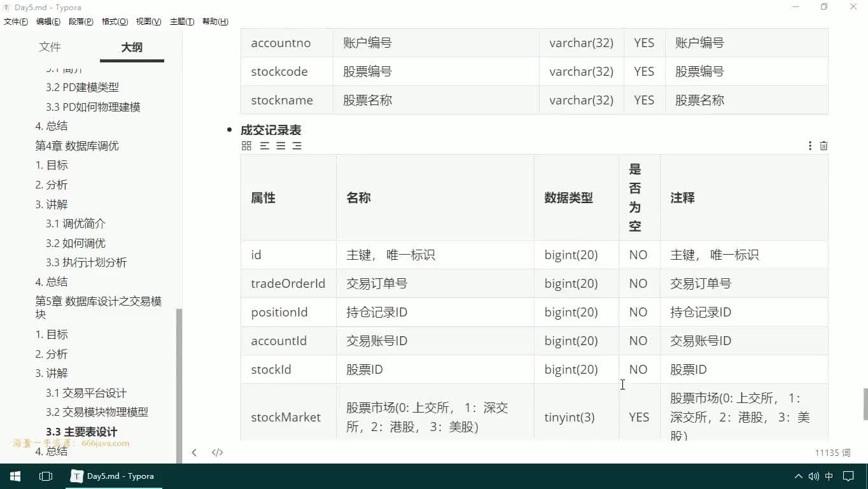Open 编辑(E) menu
The image size is (868, 489).
(x=48, y=22)
